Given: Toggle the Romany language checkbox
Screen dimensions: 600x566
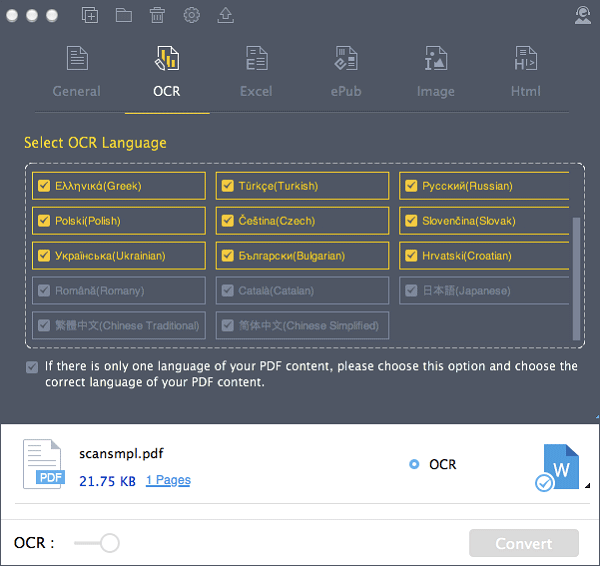Looking at the screenshot, I should pyautogui.click(x=44, y=290).
